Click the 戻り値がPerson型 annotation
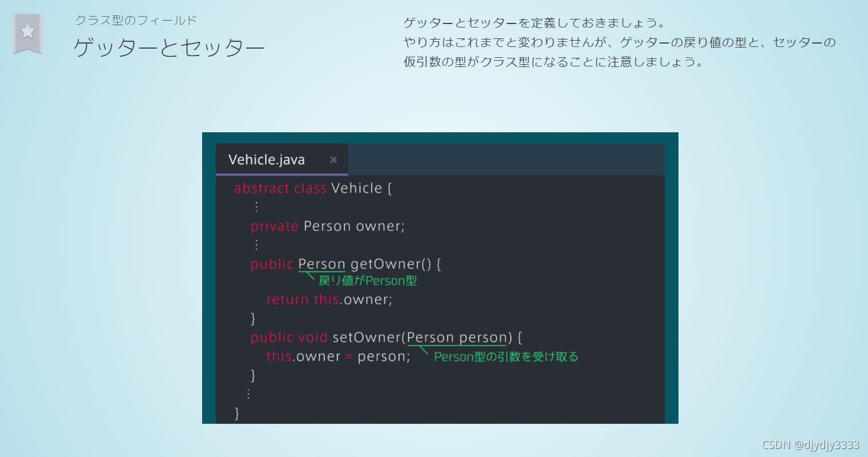The height and width of the screenshot is (457, 868). click(368, 281)
